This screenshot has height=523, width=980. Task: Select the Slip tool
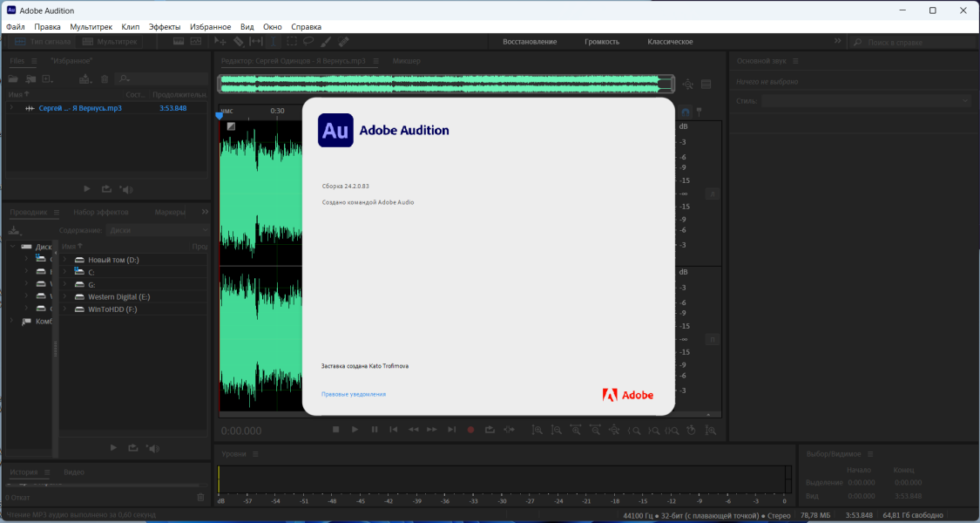(x=256, y=41)
